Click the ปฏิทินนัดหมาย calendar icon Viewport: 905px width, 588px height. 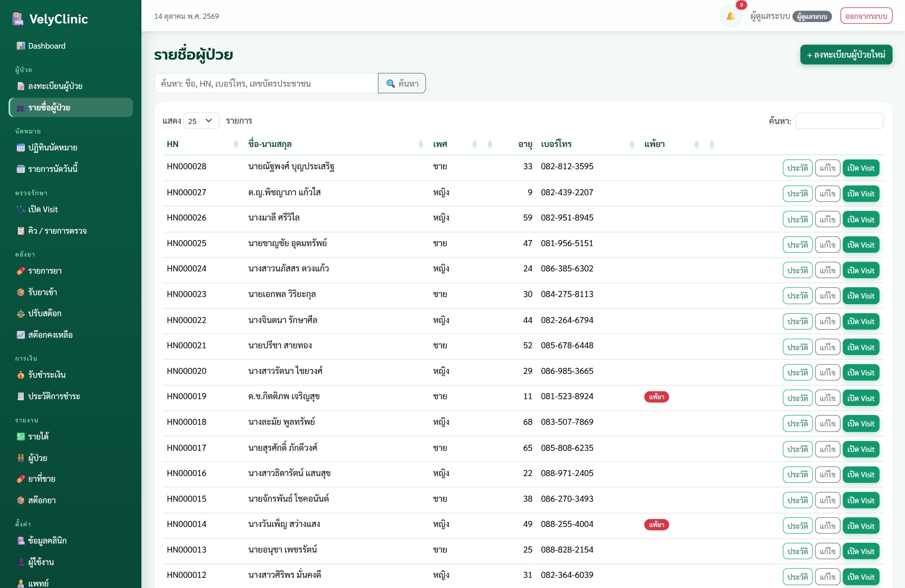point(20,147)
